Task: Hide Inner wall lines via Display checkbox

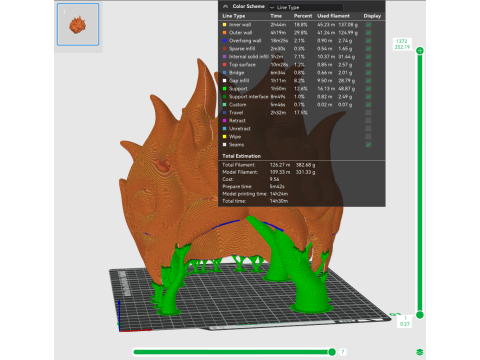Action: [x=368, y=25]
